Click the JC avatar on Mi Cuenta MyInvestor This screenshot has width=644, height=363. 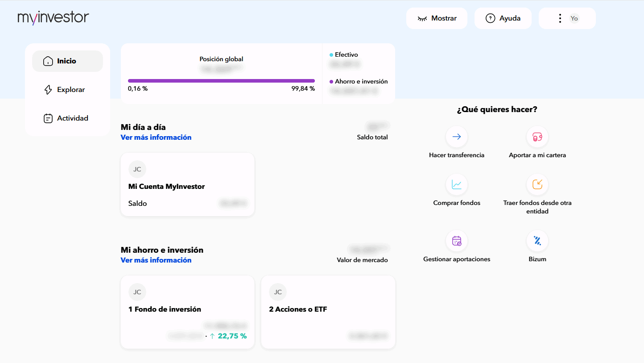coord(137,169)
